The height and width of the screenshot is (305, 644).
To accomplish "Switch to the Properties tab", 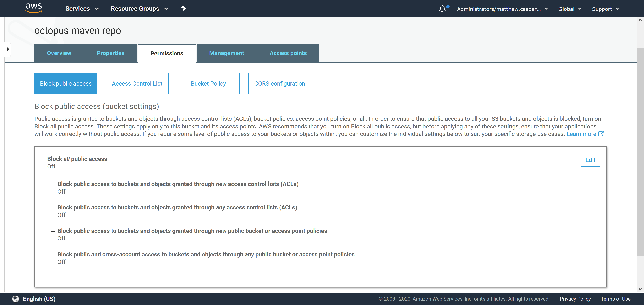I will tap(111, 53).
